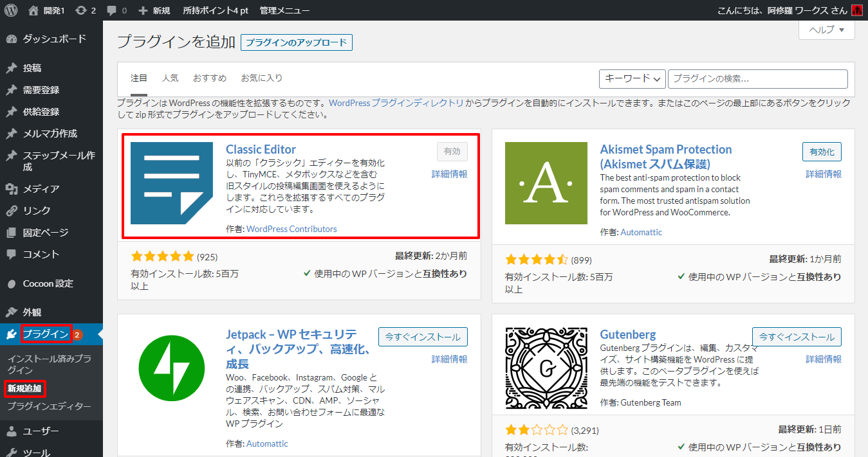Image resolution: width=868 pixels, height=457 pixels.
Task: Click the pin icon next to ステップメール作成
Action: coord(11,156)
